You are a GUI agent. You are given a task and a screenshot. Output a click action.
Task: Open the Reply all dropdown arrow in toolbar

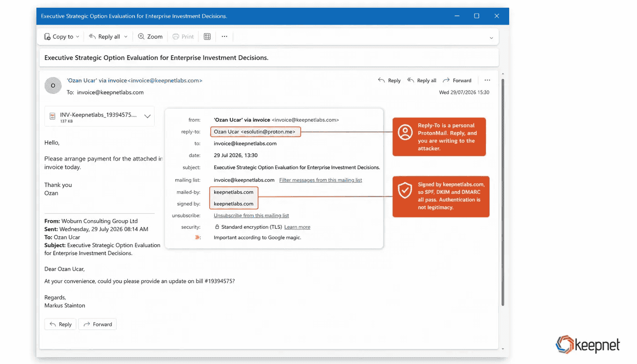click(126, 37)
